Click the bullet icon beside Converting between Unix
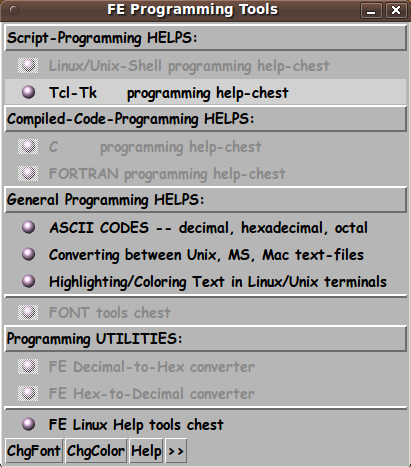Screen dimensions: 411x467 pyautogui.click(x=28, y=254)
